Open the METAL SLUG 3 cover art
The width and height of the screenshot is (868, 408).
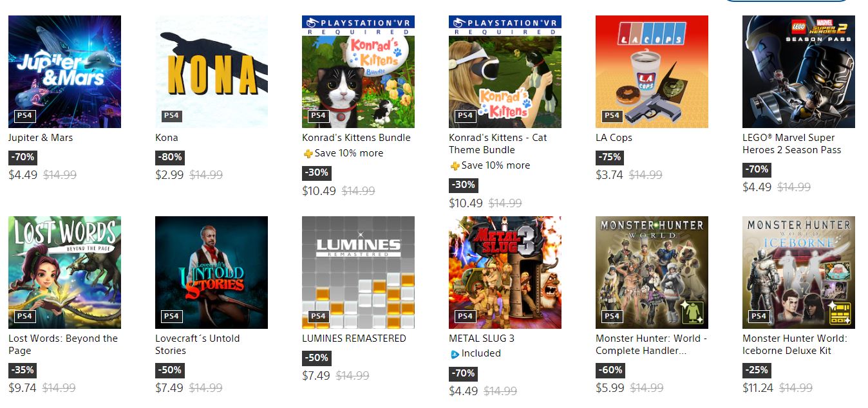pyautogui.click(x=505, y=272)
